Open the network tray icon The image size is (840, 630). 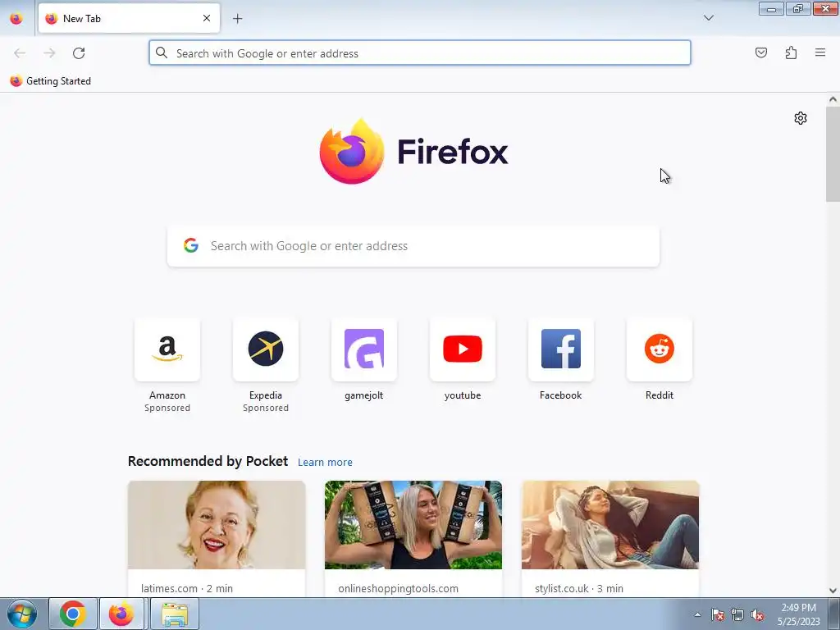click(x=737, y=614)
